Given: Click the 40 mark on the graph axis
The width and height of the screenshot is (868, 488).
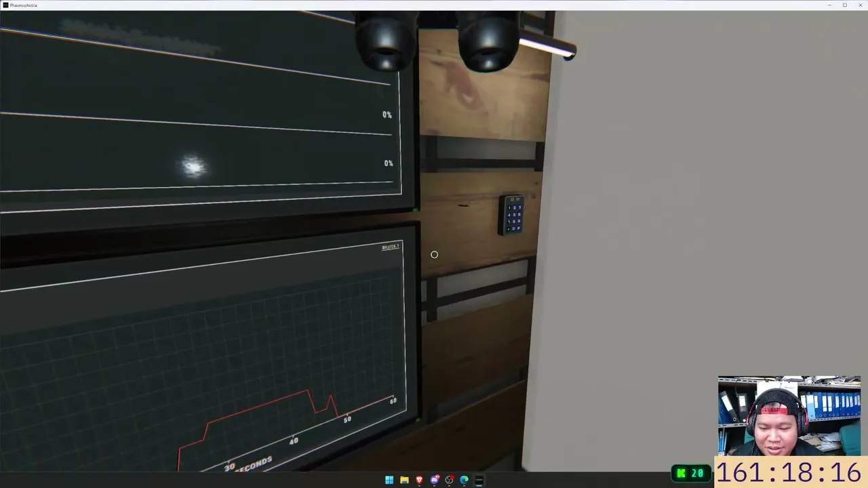Looking at the screenshot, I should point(293,441).
